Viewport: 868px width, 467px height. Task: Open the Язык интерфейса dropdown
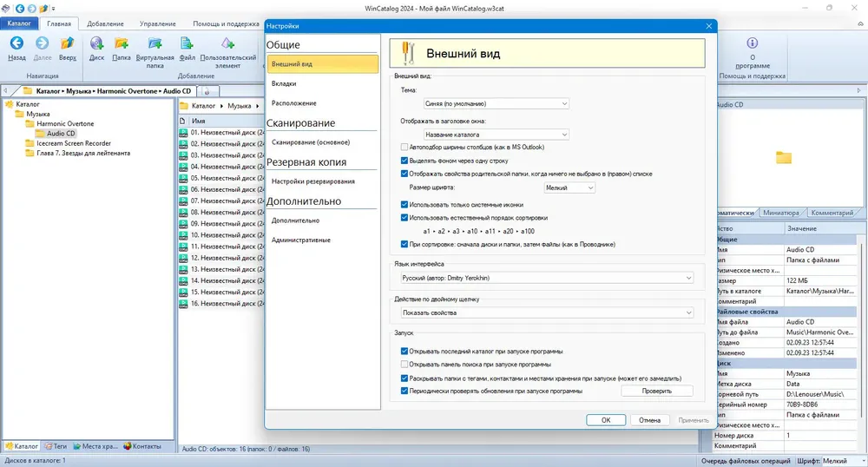[x=547, y=278]
